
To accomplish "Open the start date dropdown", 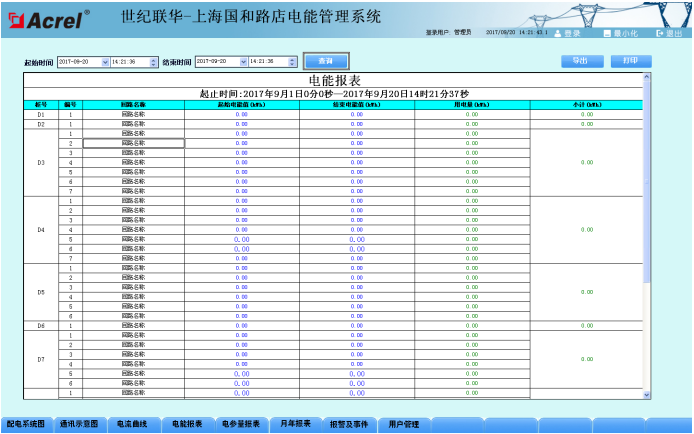I will (x=103, y=61).
